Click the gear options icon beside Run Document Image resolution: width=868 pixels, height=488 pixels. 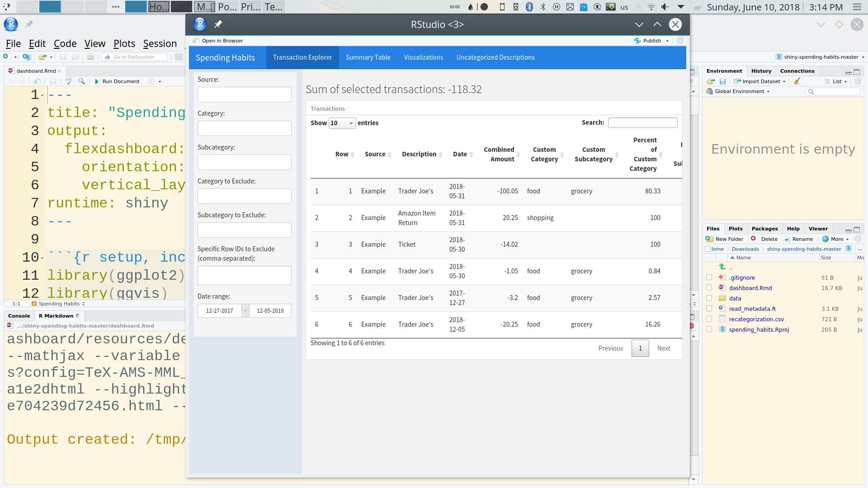coord(151,81)
